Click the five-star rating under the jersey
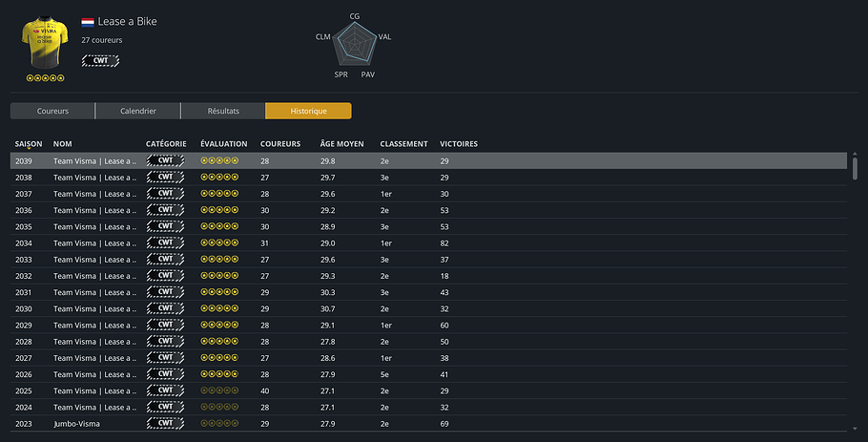Image resolution: width=868 pixels, height=442 pixels. [x=46, y=78]
